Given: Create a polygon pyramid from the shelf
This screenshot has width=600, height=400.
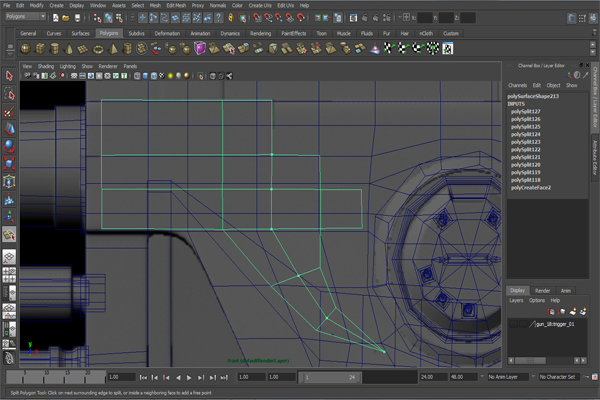Looking at the screenshot, I should click(113, 49).
